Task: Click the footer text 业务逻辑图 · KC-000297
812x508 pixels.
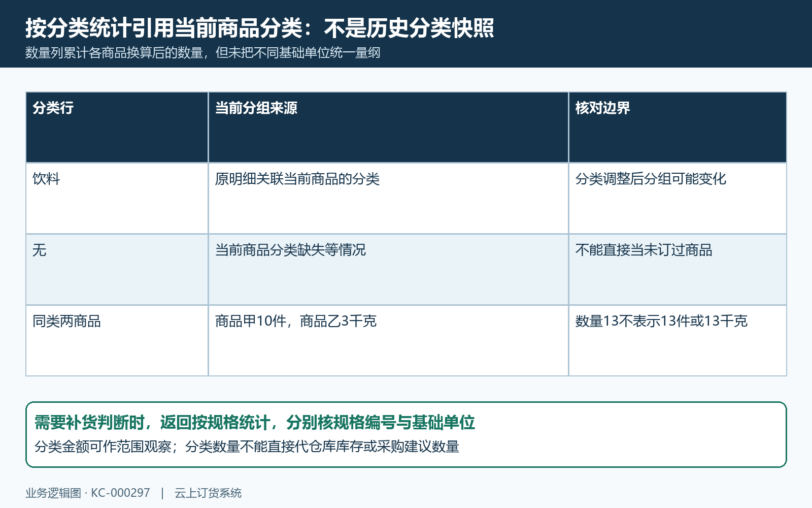Action: [x=88, y=493]
